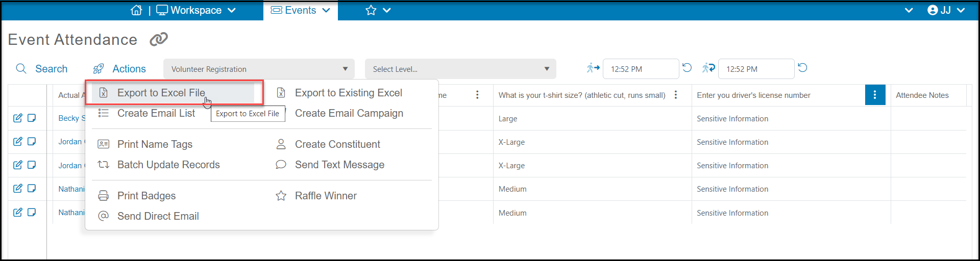Reset the check-out time

pyautogui.click(x=802, y=68)
